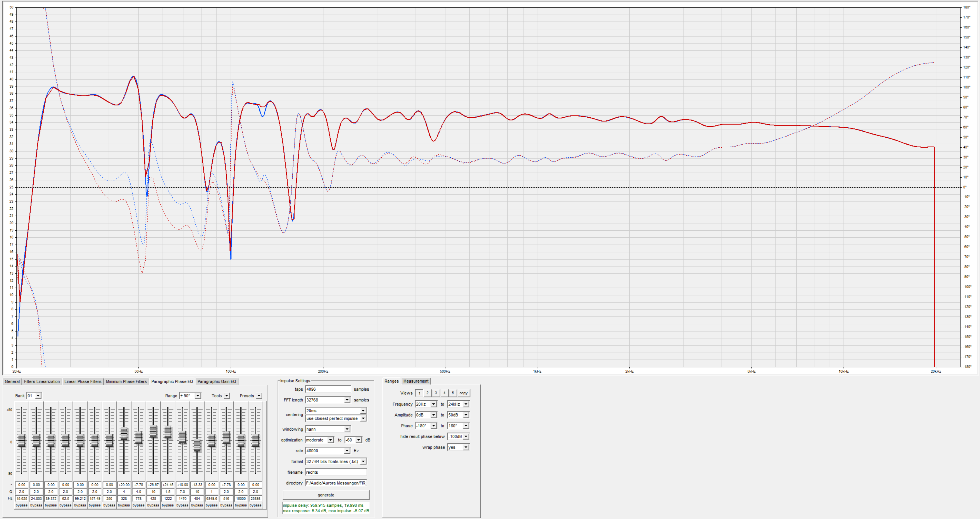The width and height of the screenshot is (980, 519).
Task: Select view 2 button
Action: [428, 393]
